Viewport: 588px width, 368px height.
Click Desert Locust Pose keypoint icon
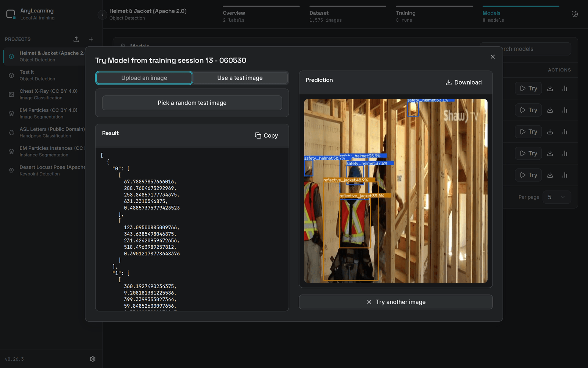click(x=11, y=170)
